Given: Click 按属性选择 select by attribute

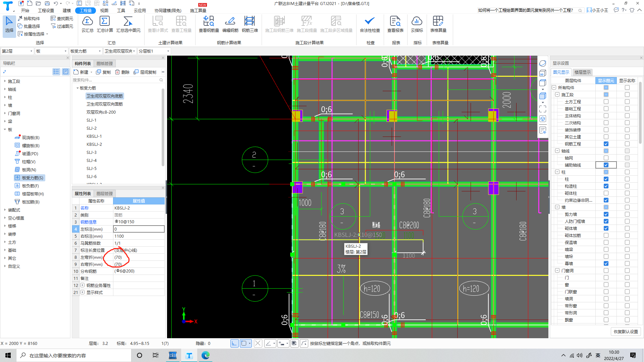Looking at the screenshot, I should tap(33, 34).
